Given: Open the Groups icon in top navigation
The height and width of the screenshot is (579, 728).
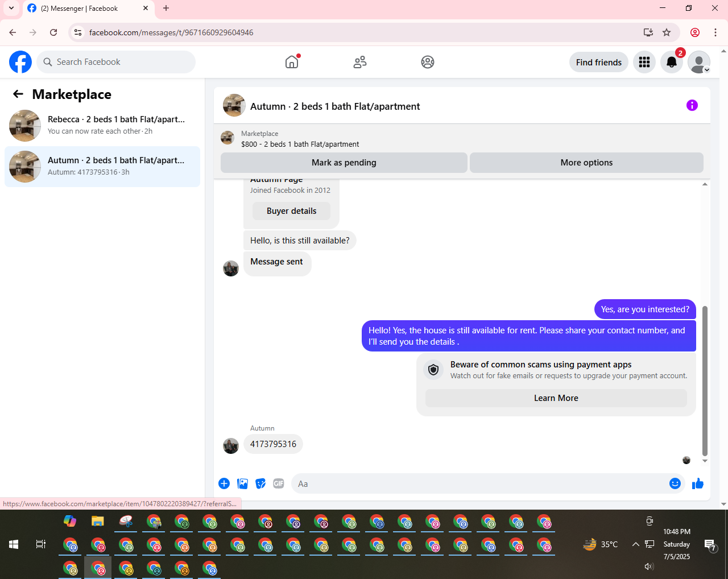Looking at the screenshot, I should point(428,62).
